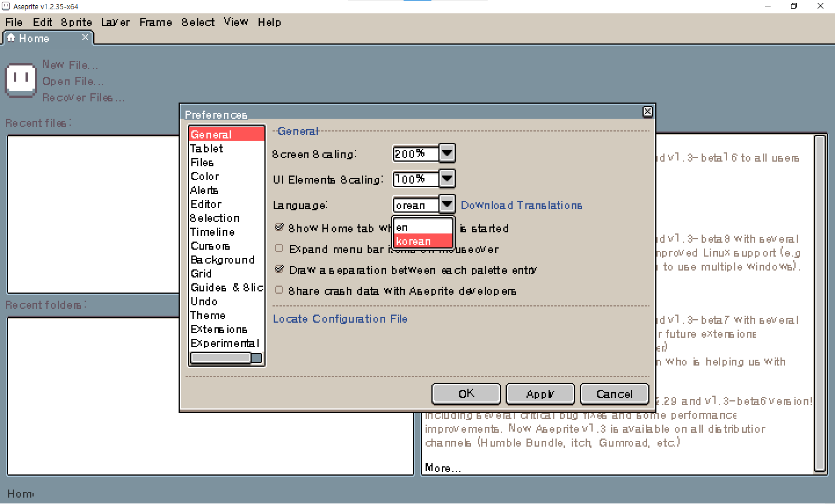Screen dimensions: 835x504
Task: Select Color preferences section
Action: [x=227, y=176]
